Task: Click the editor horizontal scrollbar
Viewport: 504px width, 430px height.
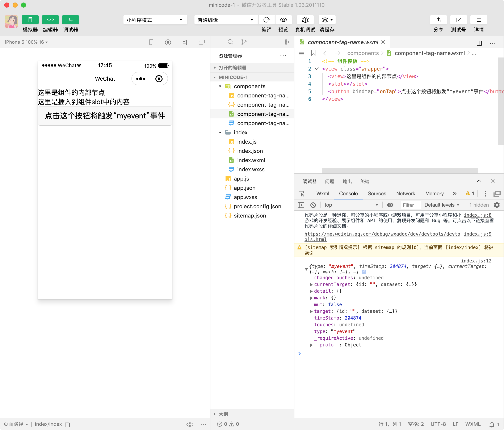Action: pyautogui.click(x=400, y=171)
